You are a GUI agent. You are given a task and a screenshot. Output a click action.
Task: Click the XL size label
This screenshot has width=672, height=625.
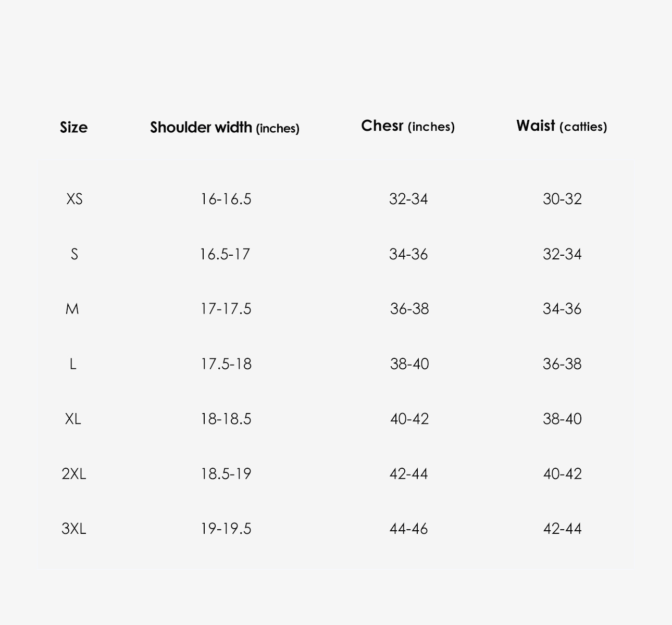coord(73,419)
